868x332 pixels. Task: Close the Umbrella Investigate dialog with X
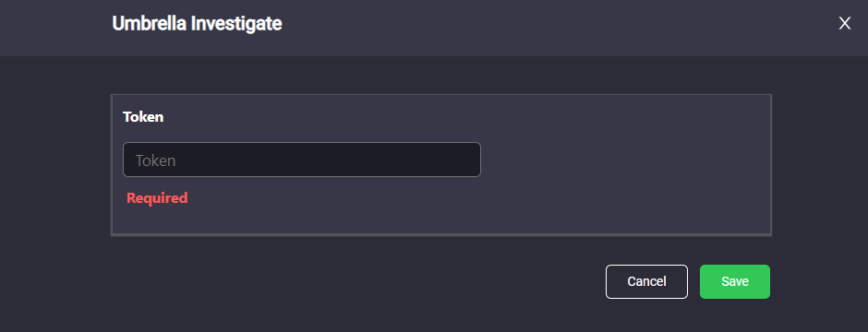click(844, 23)
